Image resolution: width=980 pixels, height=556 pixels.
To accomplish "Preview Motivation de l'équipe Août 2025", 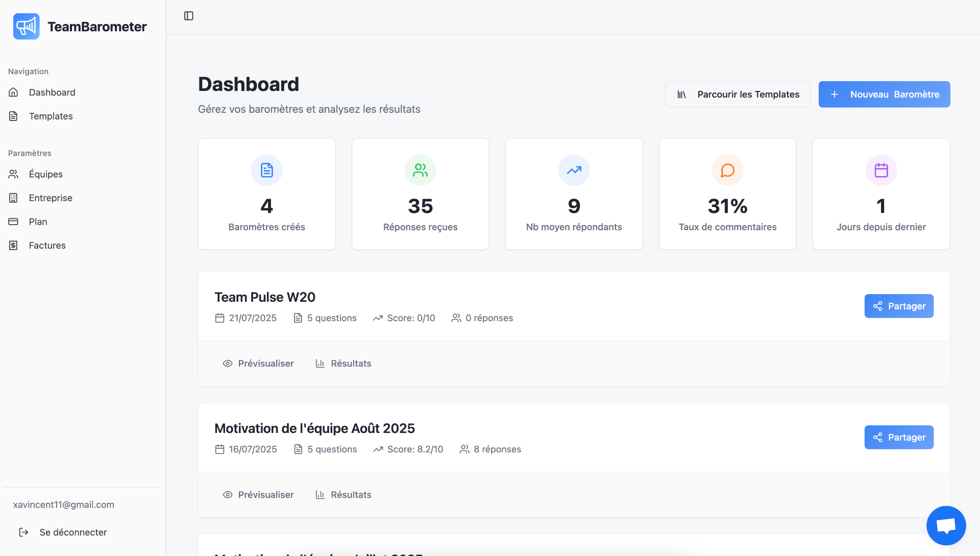I will (x=258, y=495).
